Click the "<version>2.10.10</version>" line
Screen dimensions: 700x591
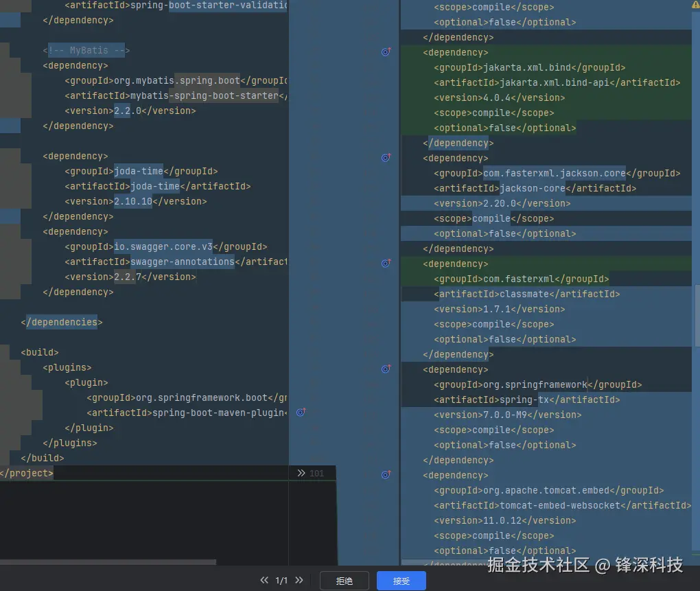(x=136, y=201)
